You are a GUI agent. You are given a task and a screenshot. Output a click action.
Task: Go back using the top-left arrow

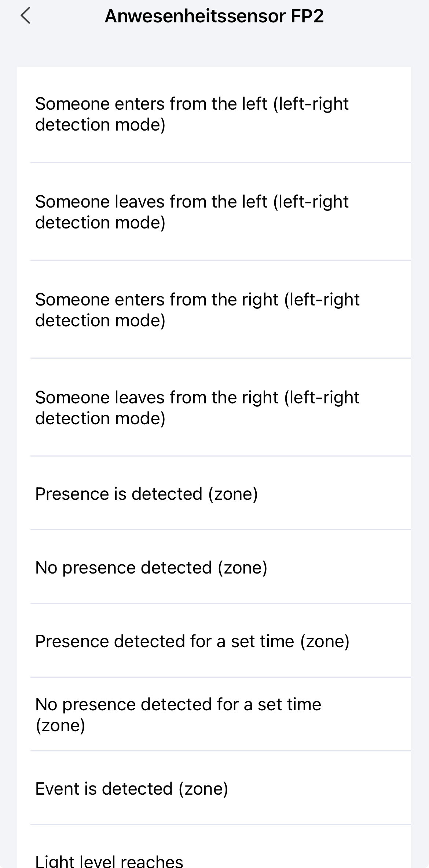[x=25, y=16]
